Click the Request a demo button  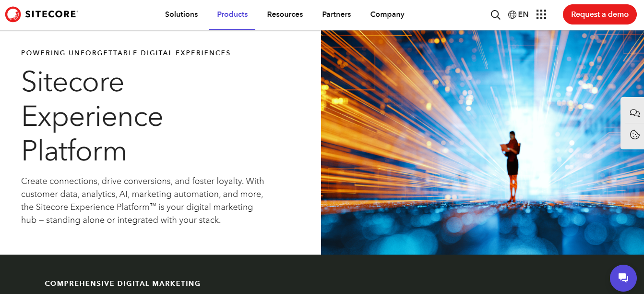click(x=599, y=14)
